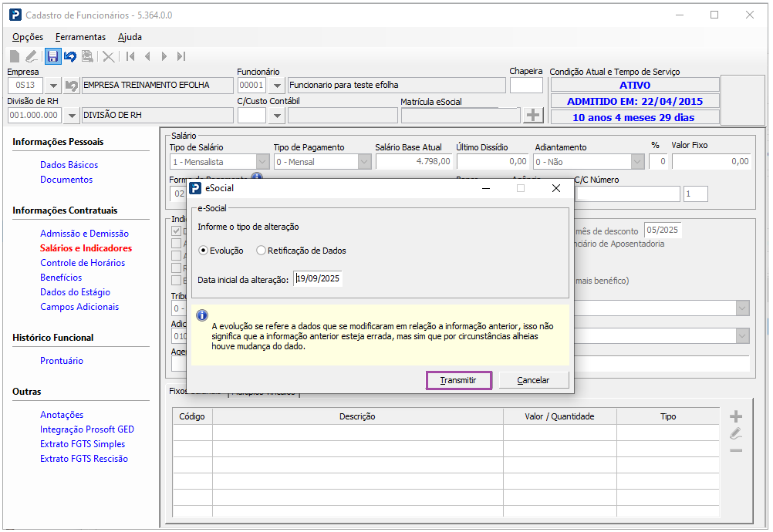
Task: Click the Edit pencil toolbar icon
Action: pos(32,56)
